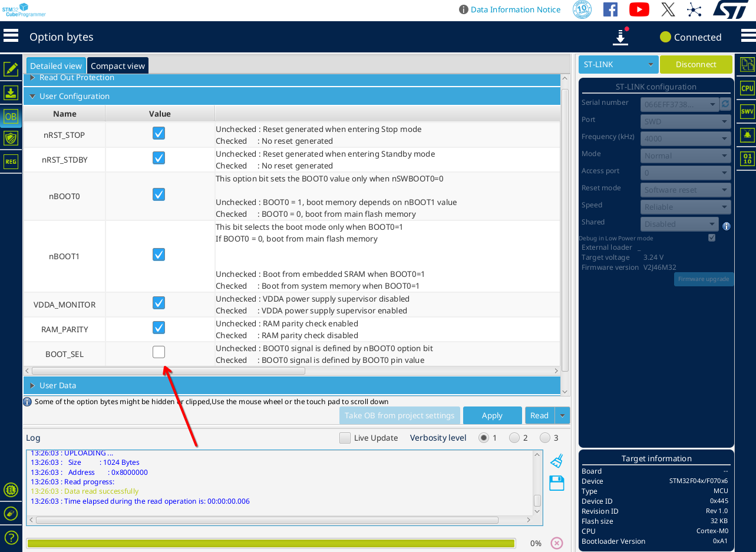Select verbosity level 3
Image resolution: width=756 pixels, height=552 pixels.
pyautogui.click(x=545, y=438)
